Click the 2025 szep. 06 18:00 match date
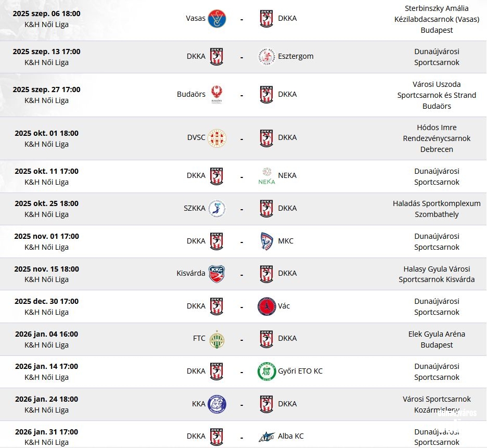487x448 pixels. 47,14
